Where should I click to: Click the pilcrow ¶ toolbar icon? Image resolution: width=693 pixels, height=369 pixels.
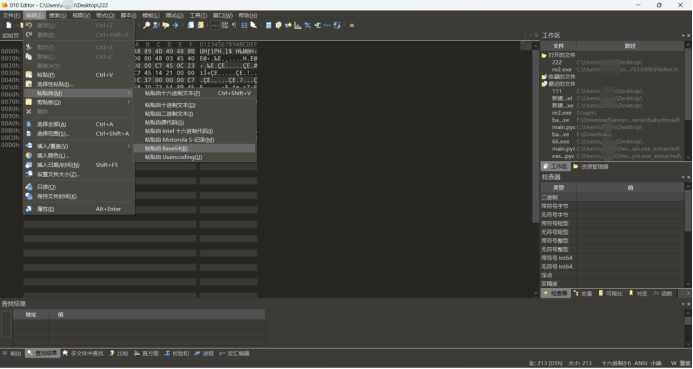(234, 25)
